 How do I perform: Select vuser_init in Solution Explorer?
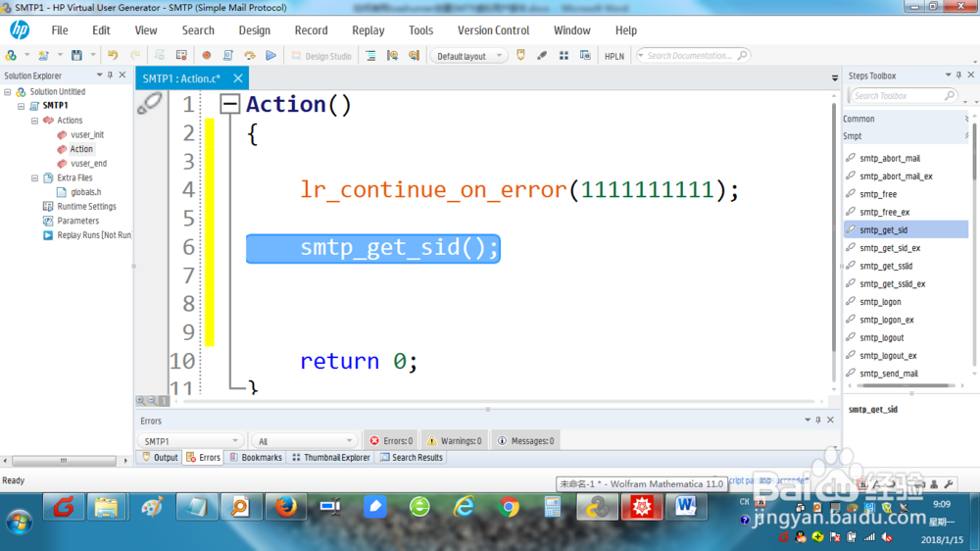[87, 134]
